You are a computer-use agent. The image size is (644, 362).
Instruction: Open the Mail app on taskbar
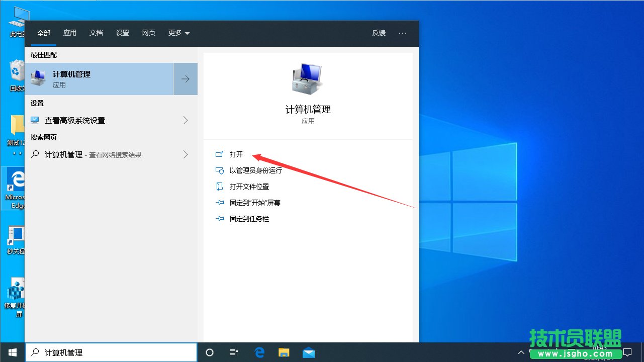click(309, 352)
